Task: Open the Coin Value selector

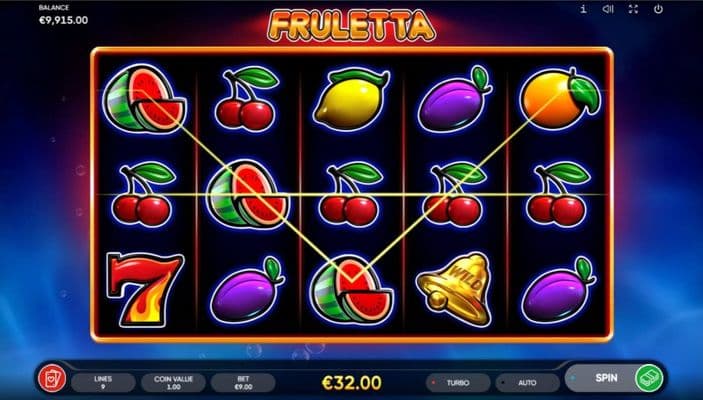Action: click(174, 383)
